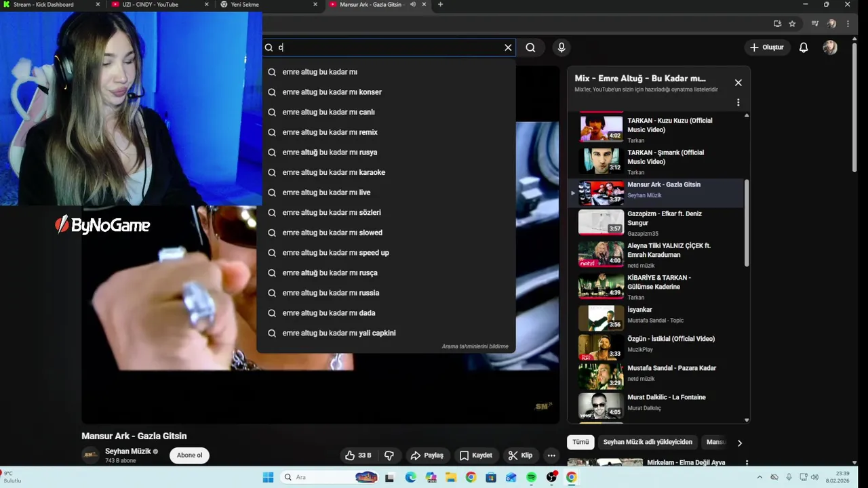
Task: Open Chrome three-dot menu
Action: pyautogui.click(x=848, y=24)
